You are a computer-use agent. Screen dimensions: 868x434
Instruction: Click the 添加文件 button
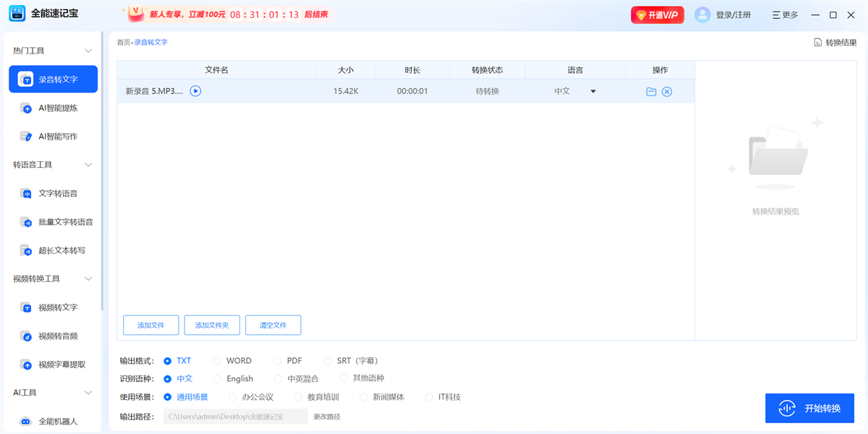click(150, 325)
